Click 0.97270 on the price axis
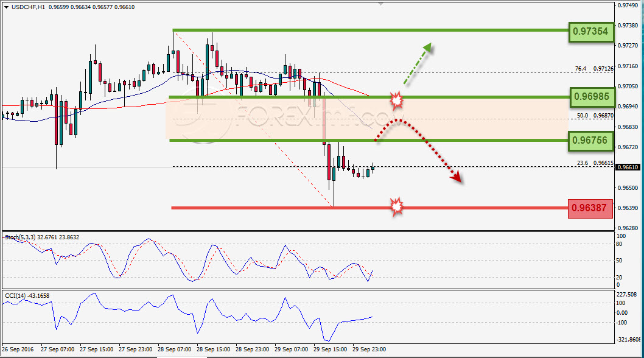 pos(628,45)
